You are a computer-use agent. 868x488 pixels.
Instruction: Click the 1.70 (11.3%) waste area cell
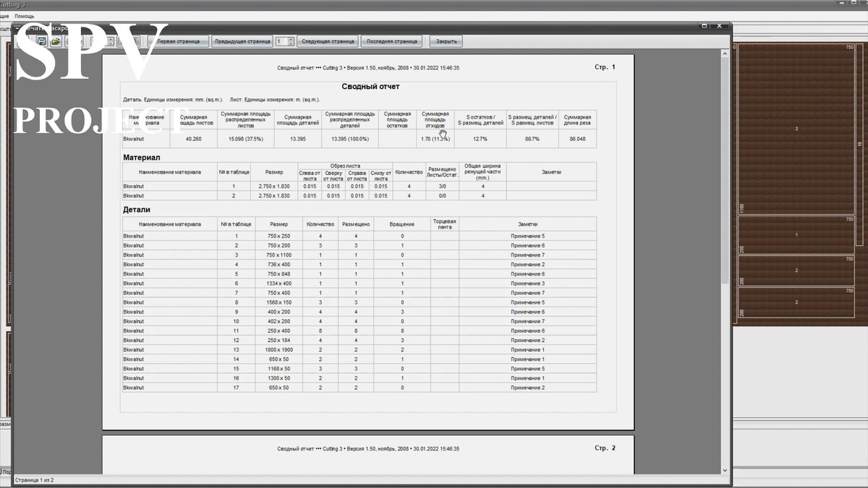click(x=435, y=139)
